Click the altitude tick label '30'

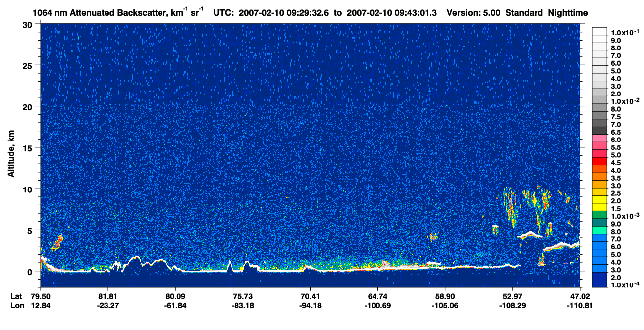pyautogui.click(x=29, y=24)
